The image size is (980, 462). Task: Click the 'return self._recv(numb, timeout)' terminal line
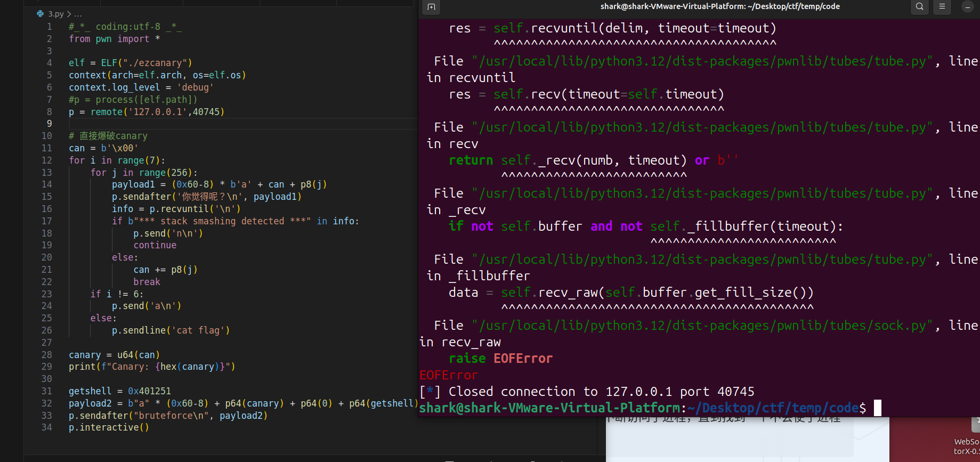tap(594, 160)
